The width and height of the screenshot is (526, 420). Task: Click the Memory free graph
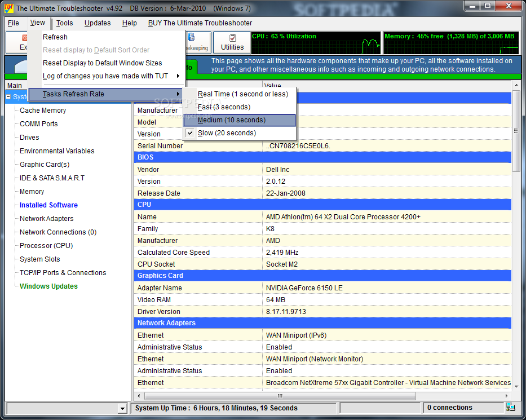[451, 43]
